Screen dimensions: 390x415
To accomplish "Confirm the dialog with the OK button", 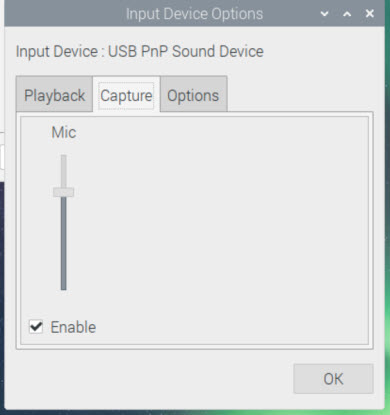I will pos(333,379).
